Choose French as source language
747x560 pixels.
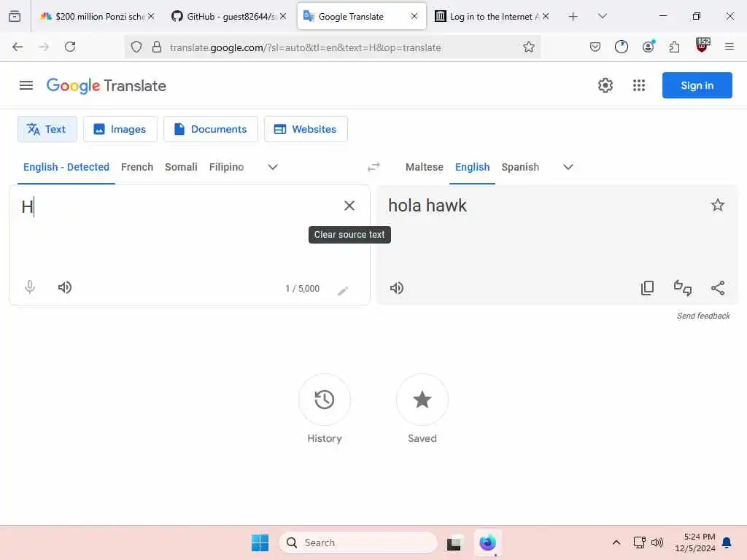[x=137, y=167]
